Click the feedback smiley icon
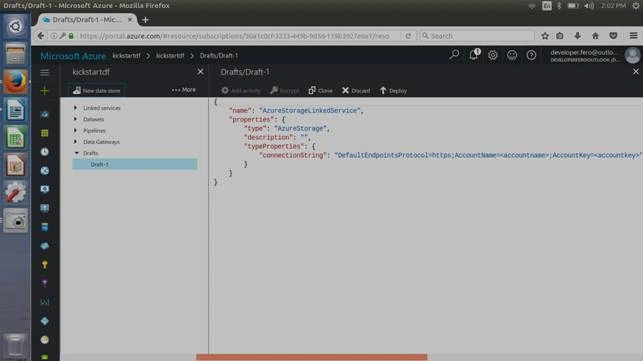The image size is (643, 361). (x=512, y=55)
